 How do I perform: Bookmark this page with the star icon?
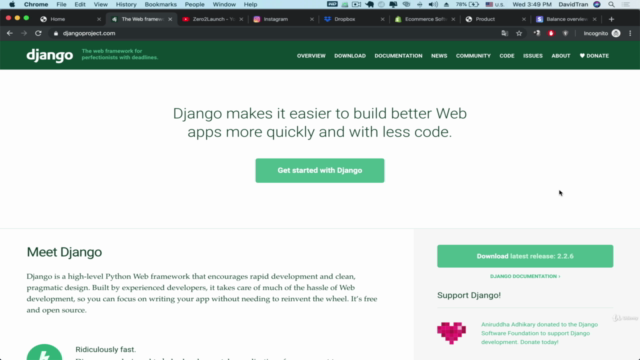point(519,33)
